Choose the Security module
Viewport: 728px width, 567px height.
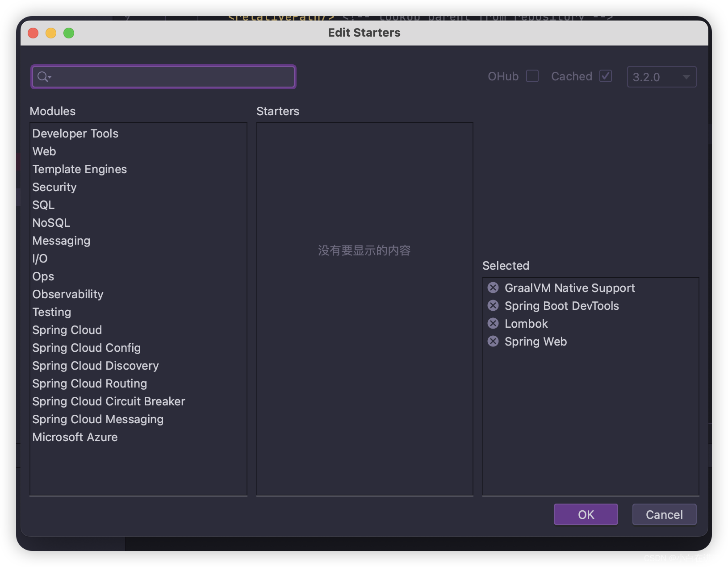click(x=138, y=187)
